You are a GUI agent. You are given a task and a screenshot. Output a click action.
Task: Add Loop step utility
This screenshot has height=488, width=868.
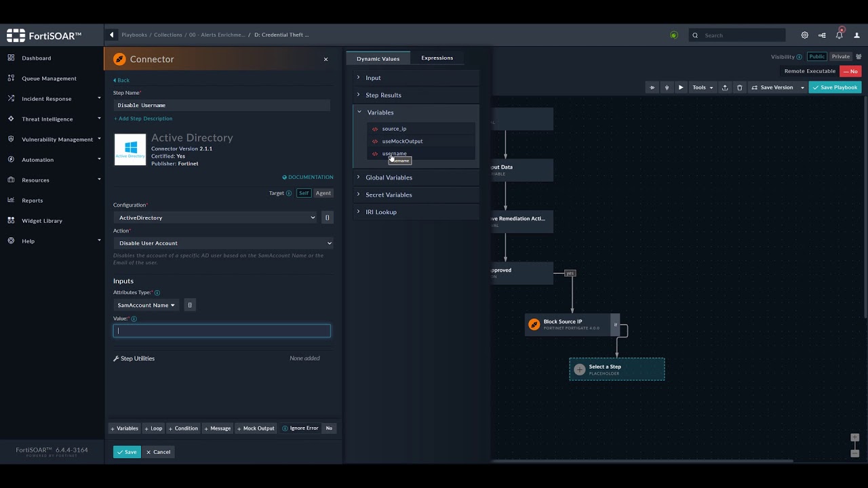tap(153, 428)
